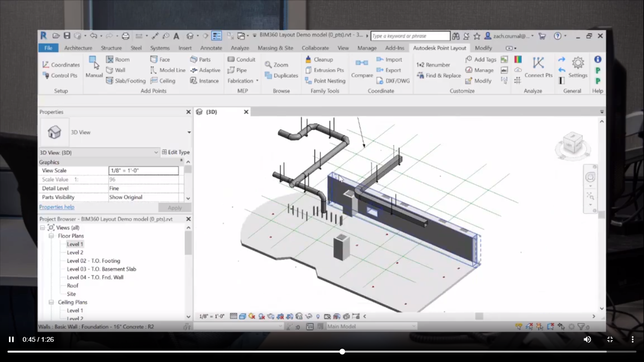Pause the video playback

[x=11, y=339]
